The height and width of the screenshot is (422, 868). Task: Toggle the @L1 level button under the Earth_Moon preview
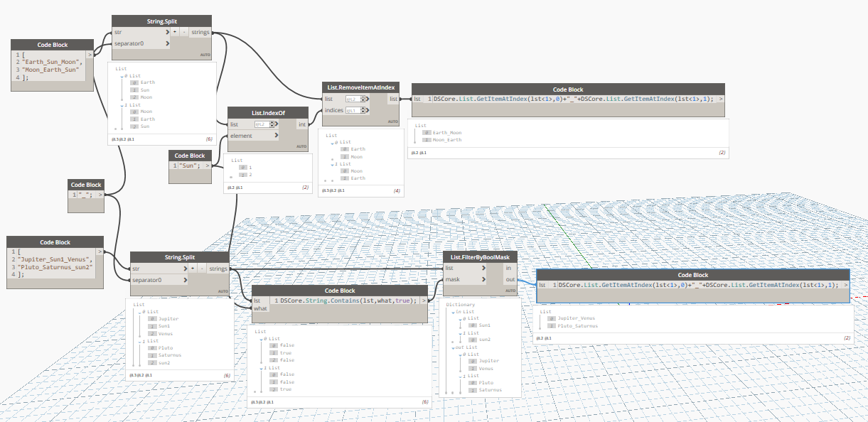[x=422, y=153]
